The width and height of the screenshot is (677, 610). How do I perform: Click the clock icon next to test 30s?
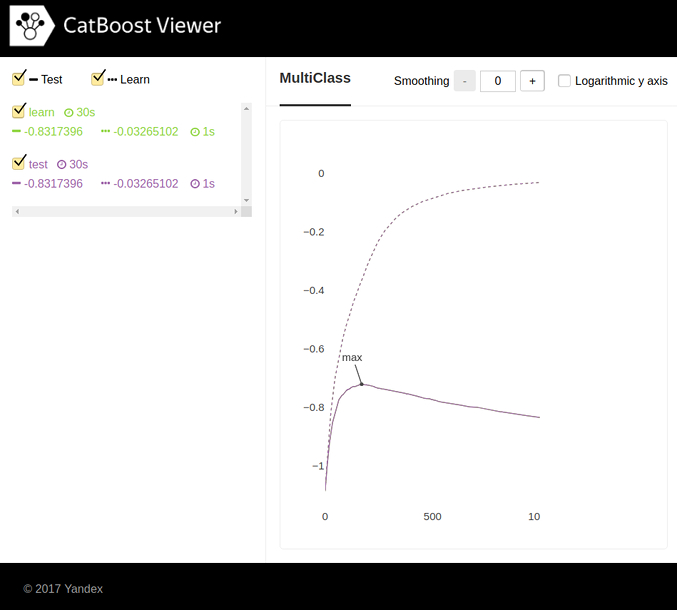tap(62, 164)
